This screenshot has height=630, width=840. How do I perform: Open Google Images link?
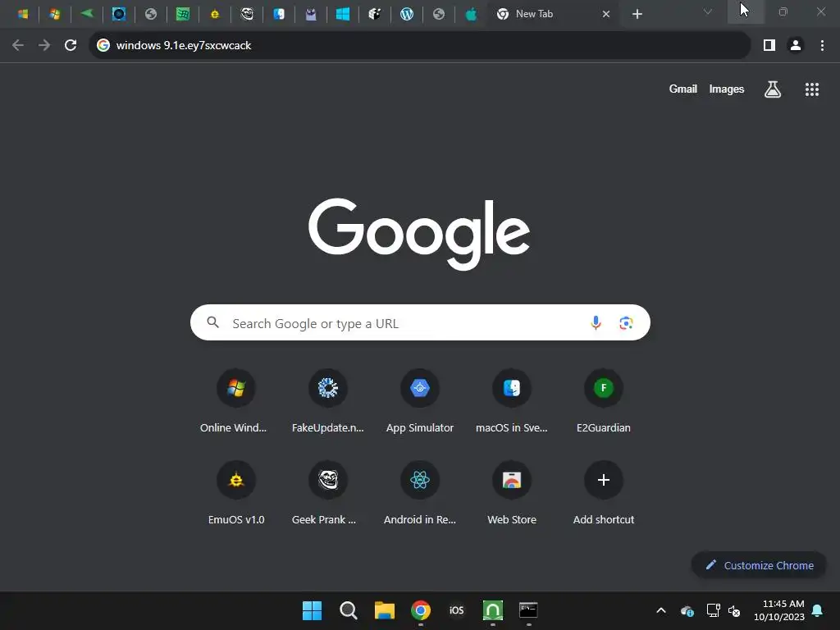(727, 89)
